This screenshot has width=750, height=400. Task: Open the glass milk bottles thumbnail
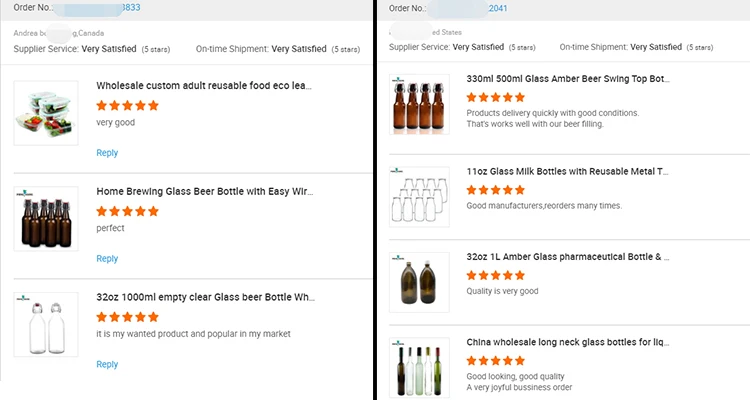(x=421, y=195)
